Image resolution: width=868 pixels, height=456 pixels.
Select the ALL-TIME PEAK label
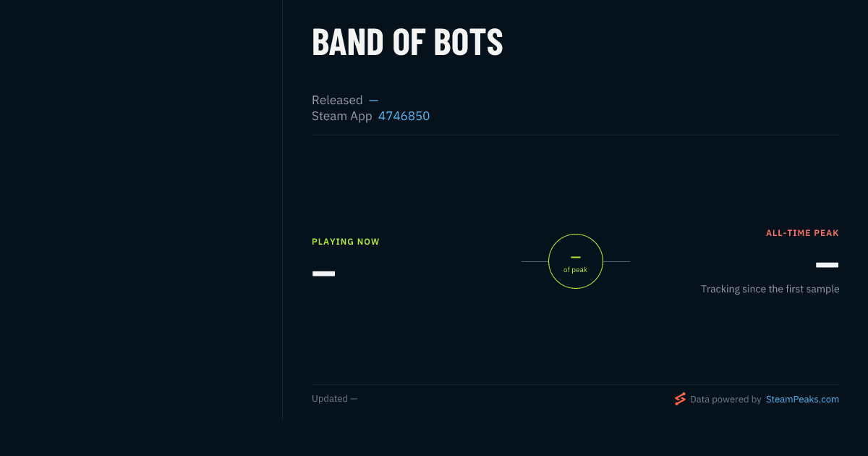click(803, 233)
